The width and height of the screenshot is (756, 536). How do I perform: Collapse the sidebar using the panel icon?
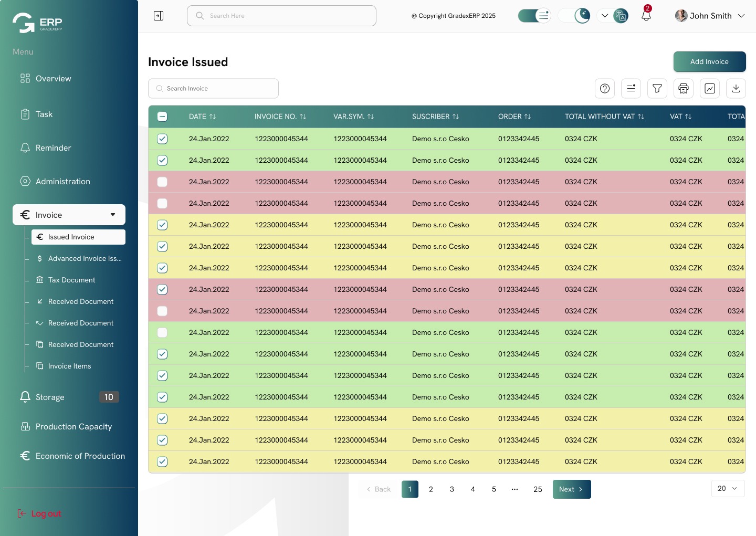click(x=159, y=16)
